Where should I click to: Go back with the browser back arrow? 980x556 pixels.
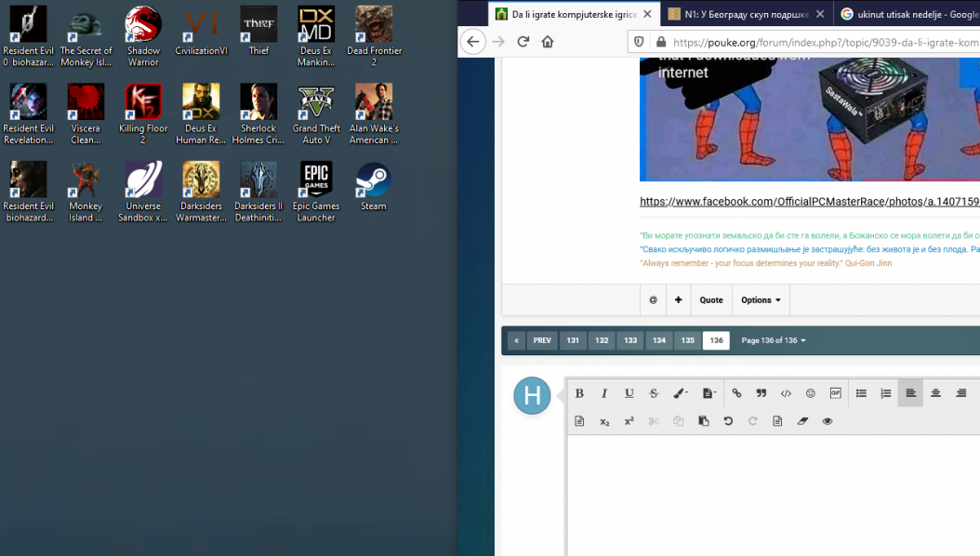pos(473,42)
